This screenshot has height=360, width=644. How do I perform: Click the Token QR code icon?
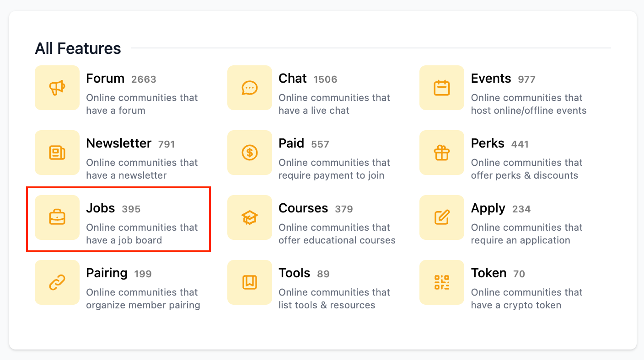coord(441,282)
